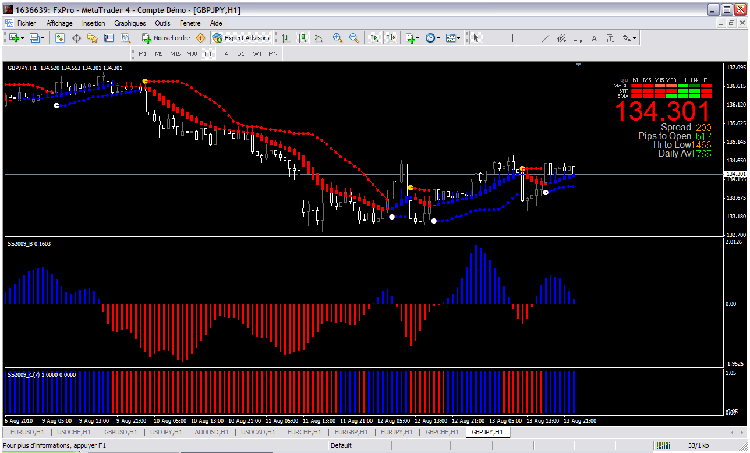Open the Affichage menu
Viewport: 750px width, 453px height.
tap(60, 22)
